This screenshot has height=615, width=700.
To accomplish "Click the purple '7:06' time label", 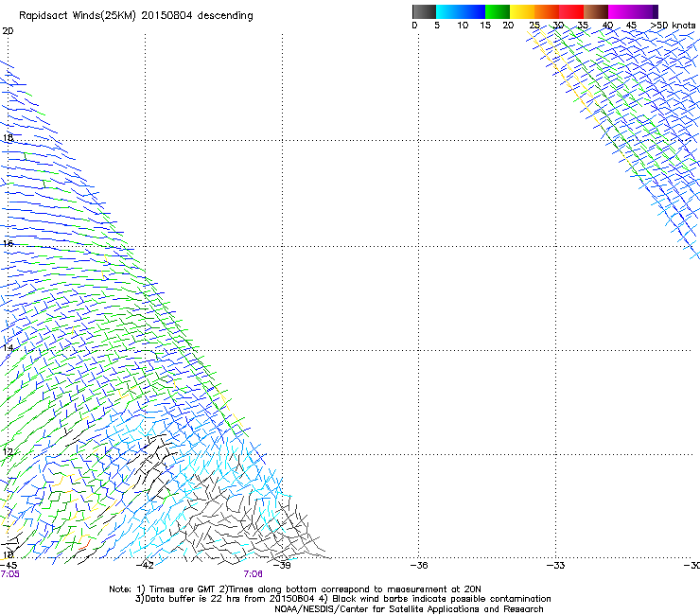I will pyautogui.click(x=254, y=574).
